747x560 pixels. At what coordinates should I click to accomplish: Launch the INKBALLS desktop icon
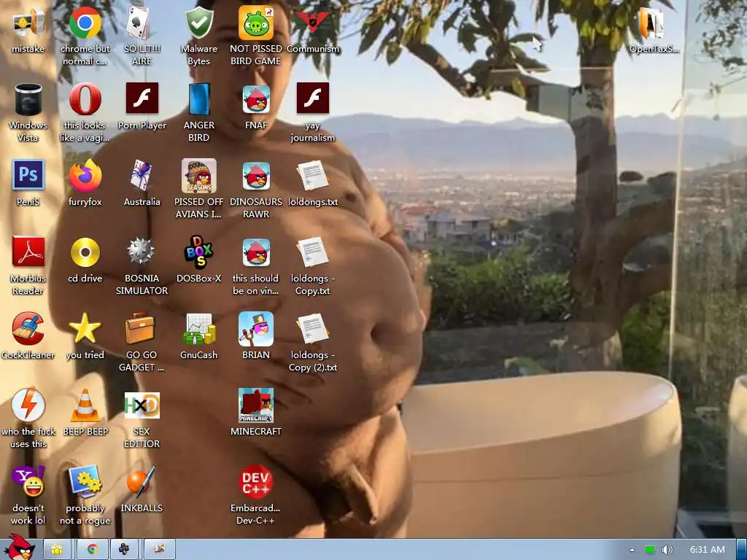click(142, 489)
